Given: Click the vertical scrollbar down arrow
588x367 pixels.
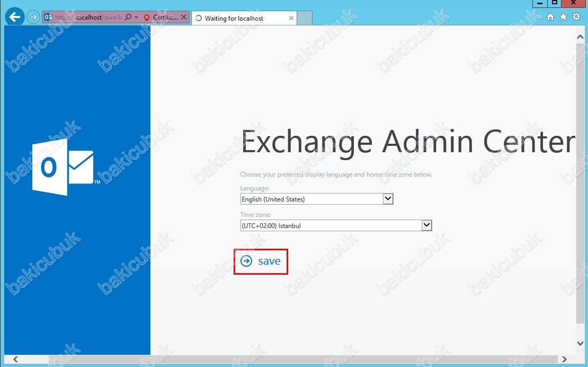Looking at the screenshot, I should point(580,343).
